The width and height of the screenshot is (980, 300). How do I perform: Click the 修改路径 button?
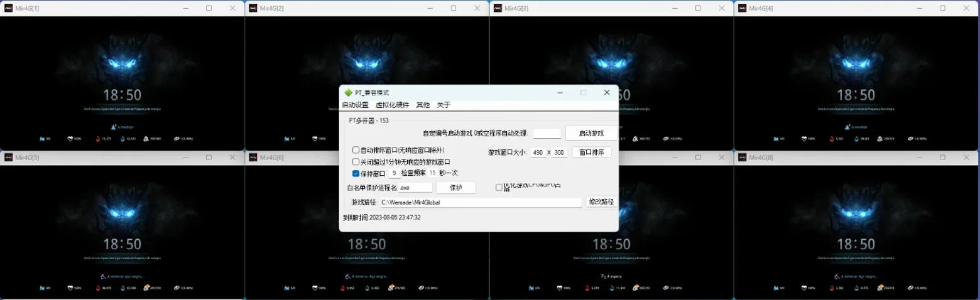(601, 201)
